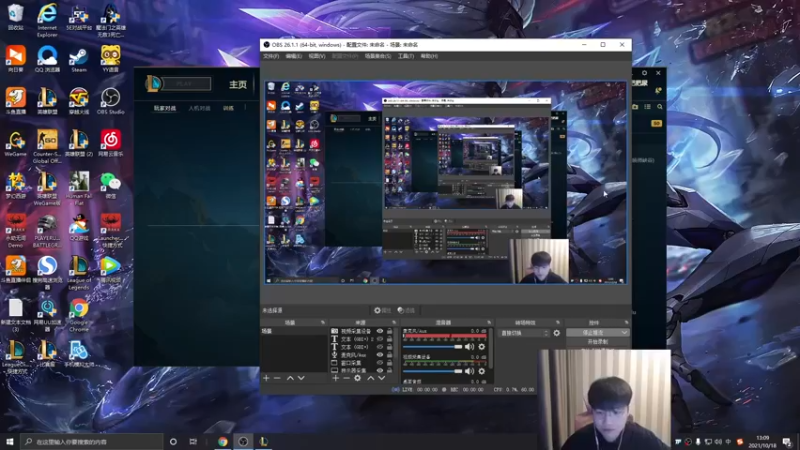The width and height of the screenshot is (800, 450).
Task: Open source filters with the 滤镜 button
Action: click(406, 310)
